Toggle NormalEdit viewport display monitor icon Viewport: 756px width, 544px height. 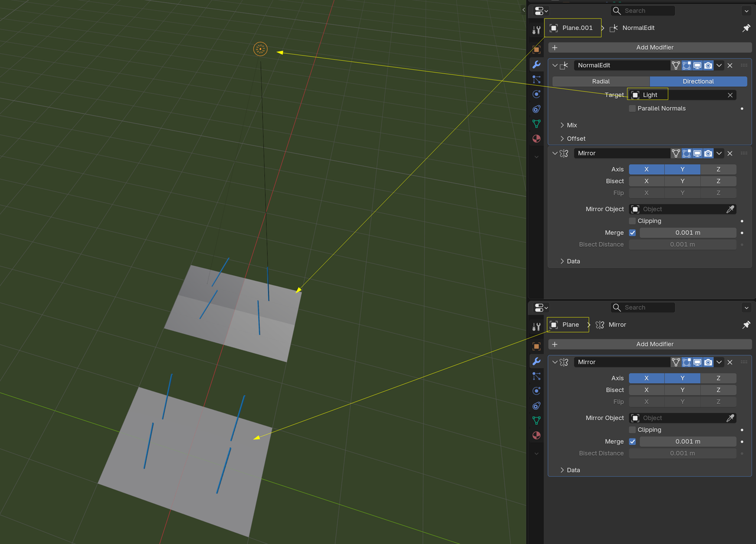698,66
